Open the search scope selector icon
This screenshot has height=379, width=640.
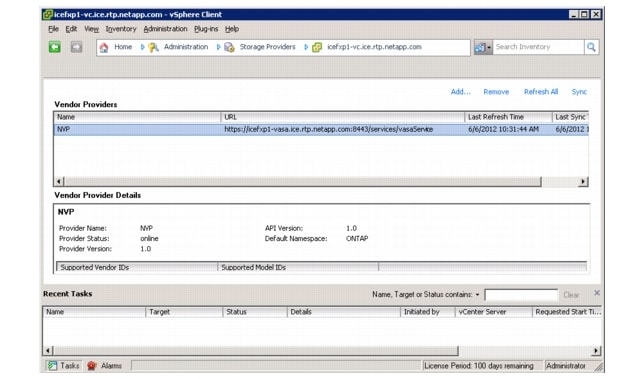(483, 47)
